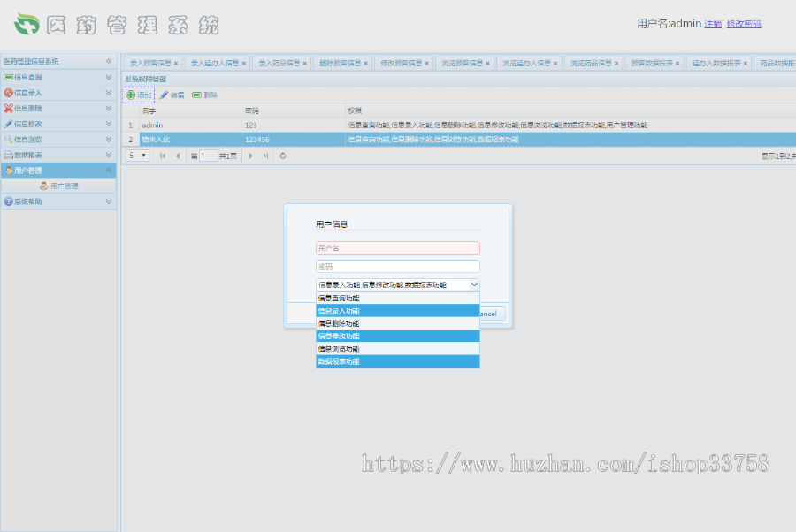Deselect the highlighted 信息录入功能 permission option

[x=397, y=310]
